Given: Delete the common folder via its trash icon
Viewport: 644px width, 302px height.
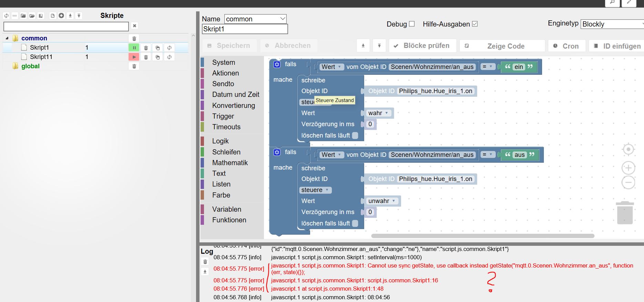Looking at the screenshot, I should click(x=134, y=39).
